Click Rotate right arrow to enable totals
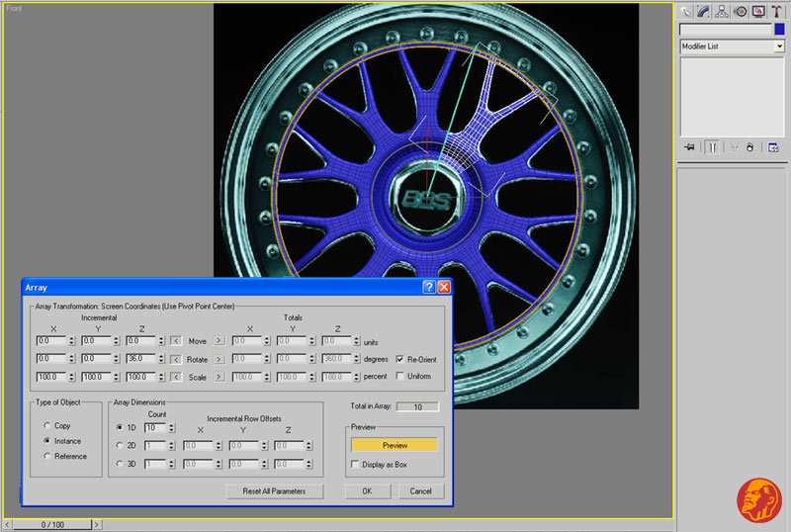The height and width of the screenshot is (532, 791). [x=219, y=359]
